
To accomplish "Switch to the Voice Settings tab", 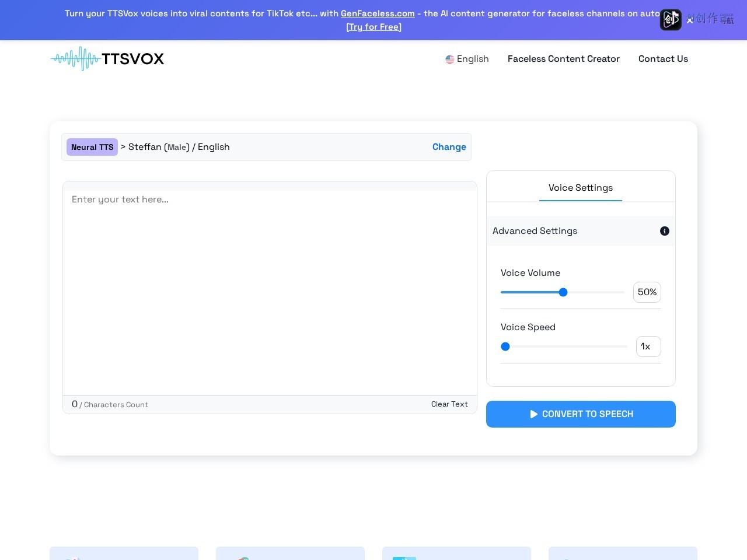I will [x=581, y=188].
